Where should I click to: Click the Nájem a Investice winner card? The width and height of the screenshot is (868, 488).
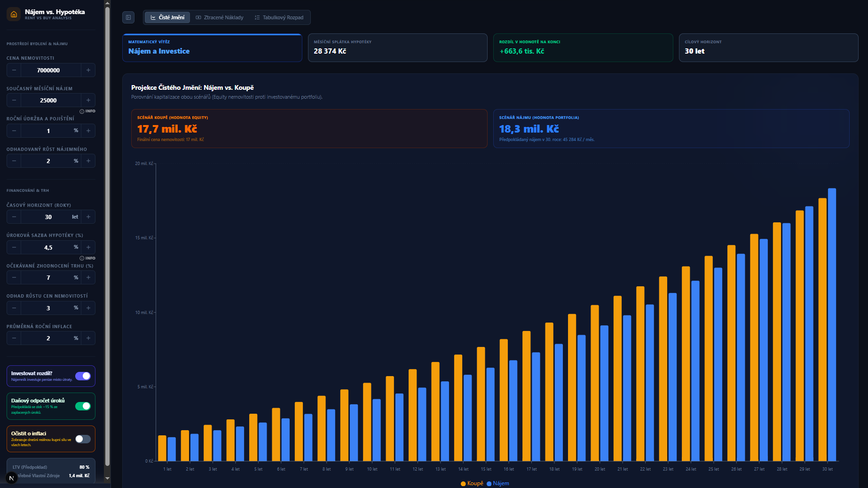pyautogui.click(x=212, y=47)
